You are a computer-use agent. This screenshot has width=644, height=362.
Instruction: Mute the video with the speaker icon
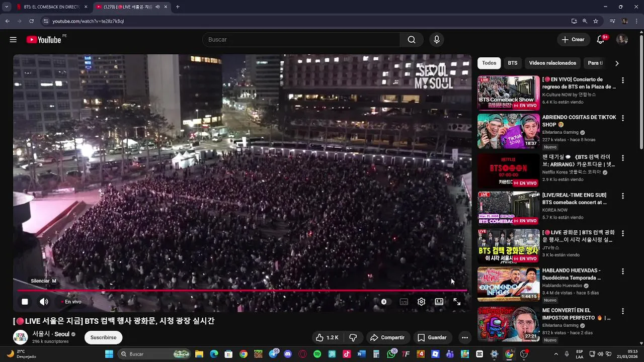(x=44, y=302)
